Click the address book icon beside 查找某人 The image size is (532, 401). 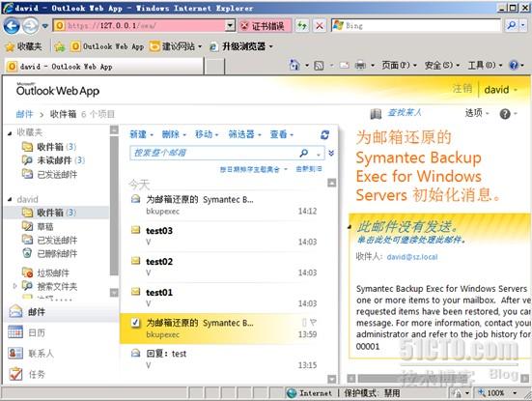(376, 114)
